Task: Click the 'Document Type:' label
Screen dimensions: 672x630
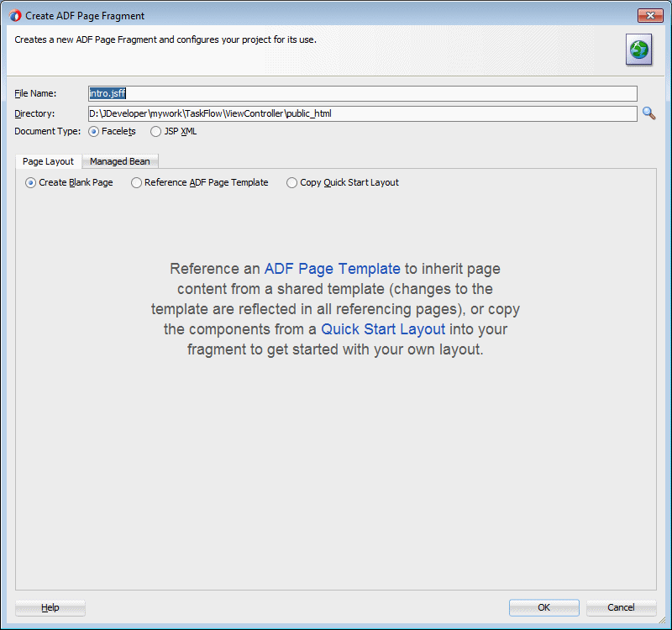Action: [x=48, y=132]
